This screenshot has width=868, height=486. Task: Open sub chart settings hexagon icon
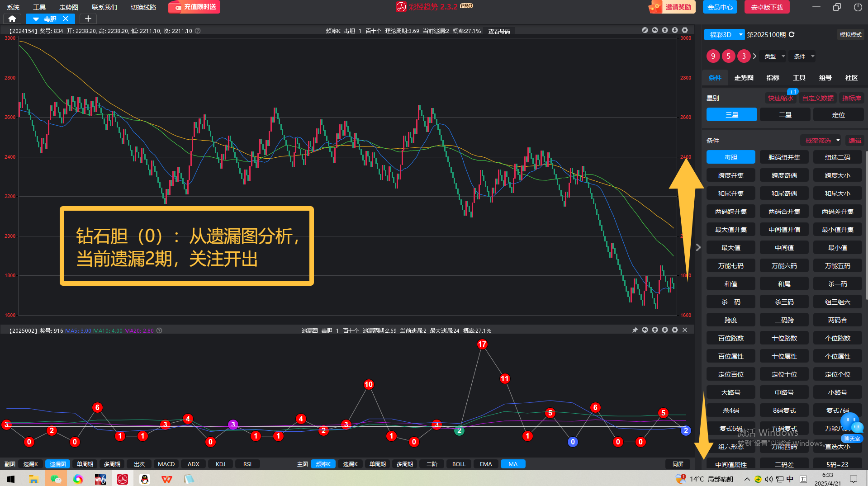tap(675, 330)
